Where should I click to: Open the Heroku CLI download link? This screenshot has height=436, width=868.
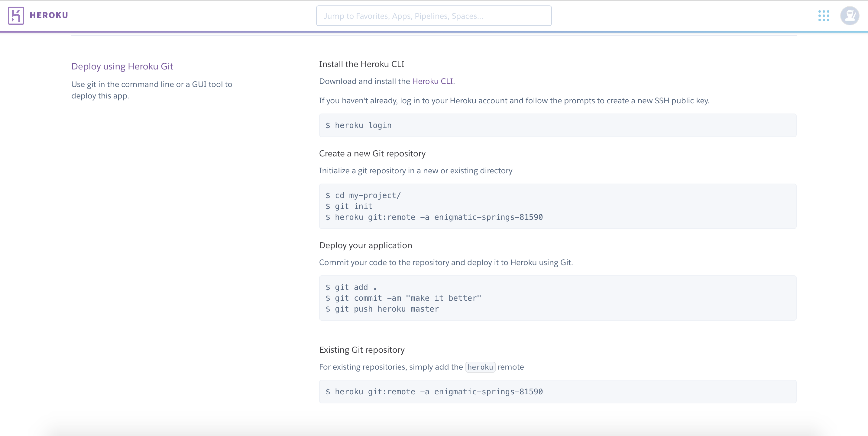432,81
